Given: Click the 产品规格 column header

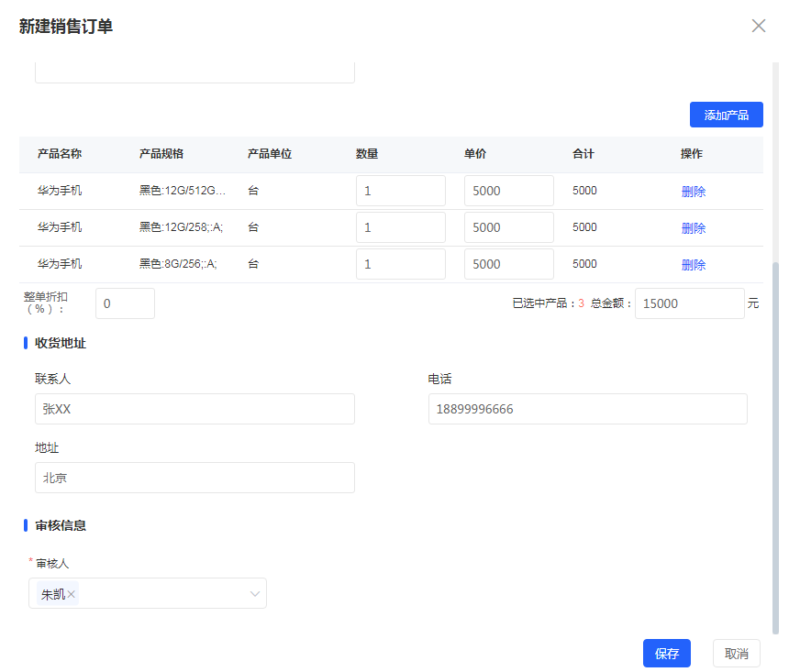Looking at the screenshot, I should point(161,153).
